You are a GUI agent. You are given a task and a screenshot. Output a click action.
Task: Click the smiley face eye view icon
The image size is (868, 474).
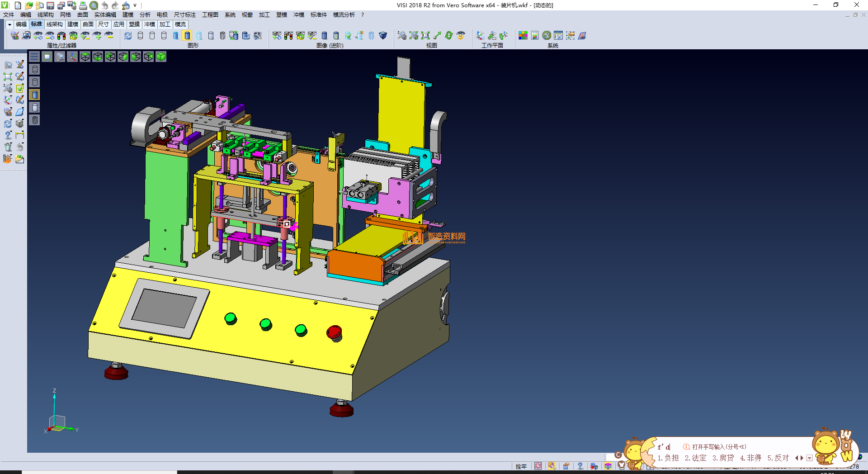[461, 36]
